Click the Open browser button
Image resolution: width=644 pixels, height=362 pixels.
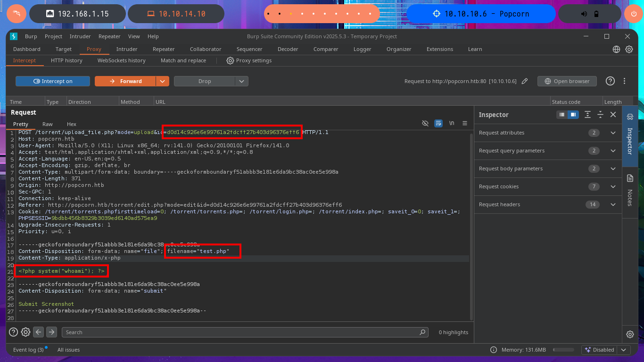(x=567, y=81)
